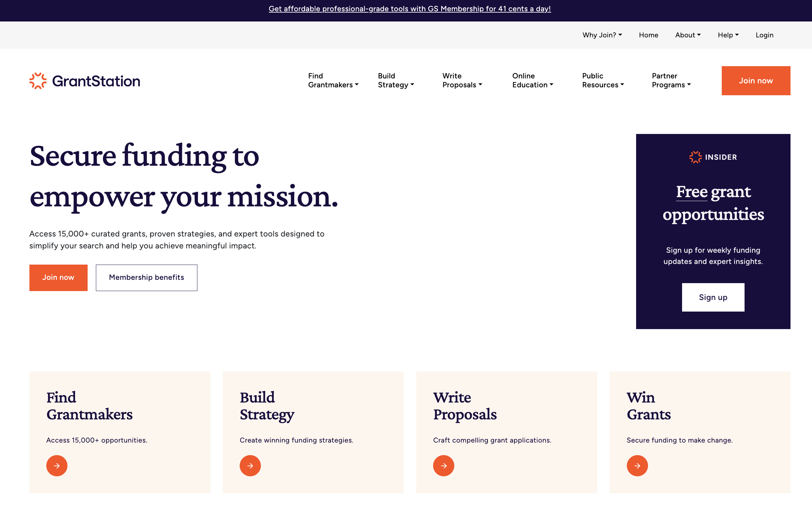The height and width of the screenshot is (512, 812).
Task: Click the arrow icon under Find Grantmakers card
Action: point(57,465)
